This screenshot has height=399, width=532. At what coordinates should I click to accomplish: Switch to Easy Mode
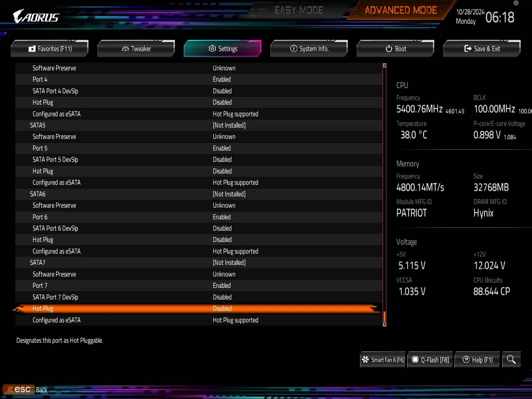coord(299,10)
